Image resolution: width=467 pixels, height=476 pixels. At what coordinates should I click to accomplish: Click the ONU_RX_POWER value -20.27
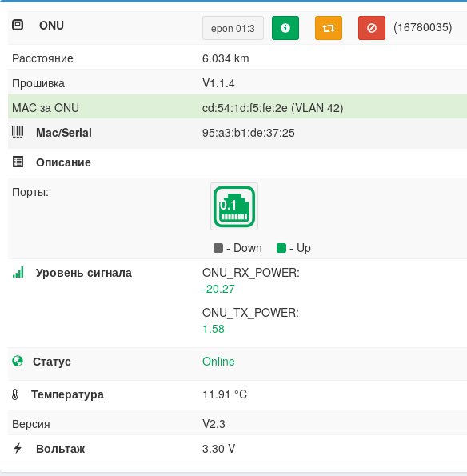tap(218, 289)
